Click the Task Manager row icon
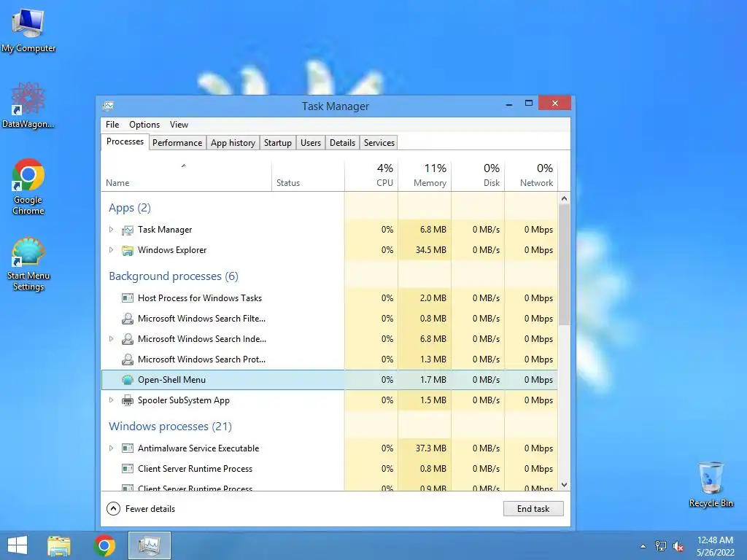The width and height of the screenshot is (747, 560). (127, 230)
